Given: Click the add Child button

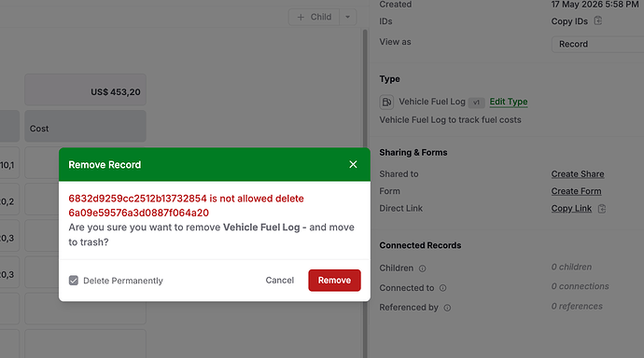Looking at the screenshot, I should (x=315, y=17).
